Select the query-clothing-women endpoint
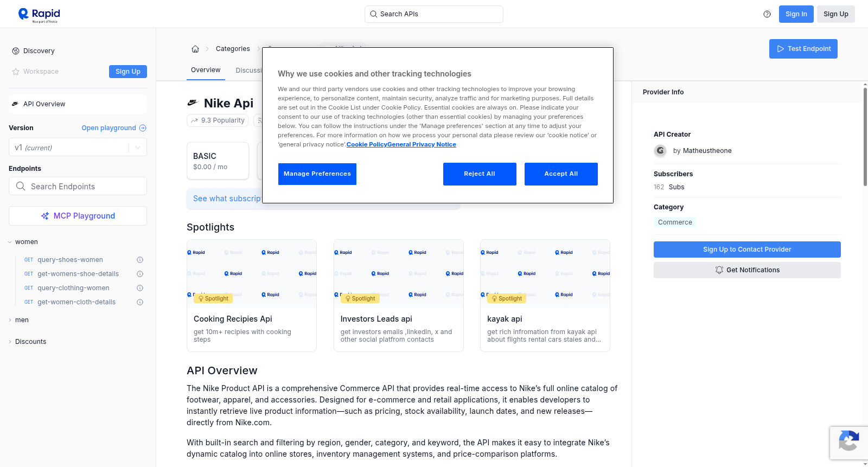Image resolution: width=868 pixels, height=467 pixels. (73, 288)
